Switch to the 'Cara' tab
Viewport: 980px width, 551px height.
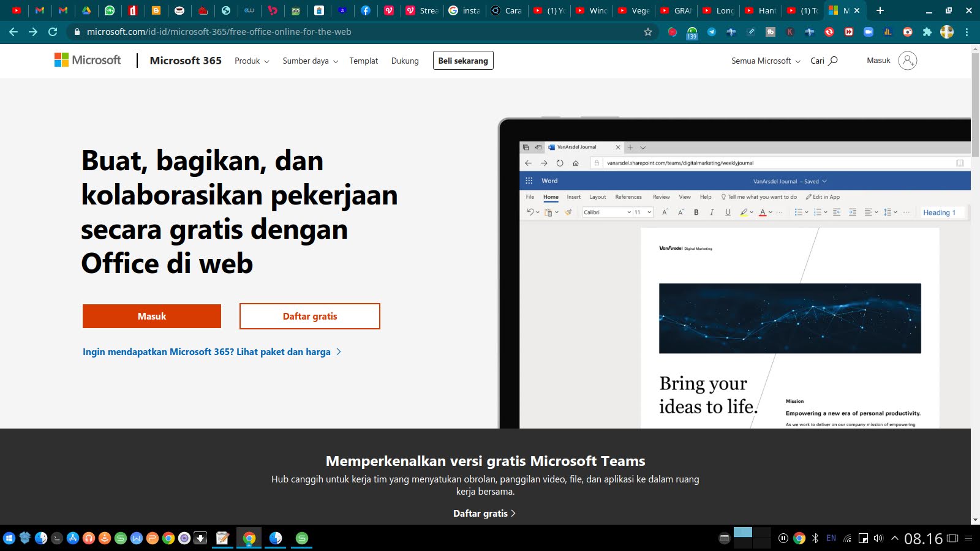pos(507,10)
